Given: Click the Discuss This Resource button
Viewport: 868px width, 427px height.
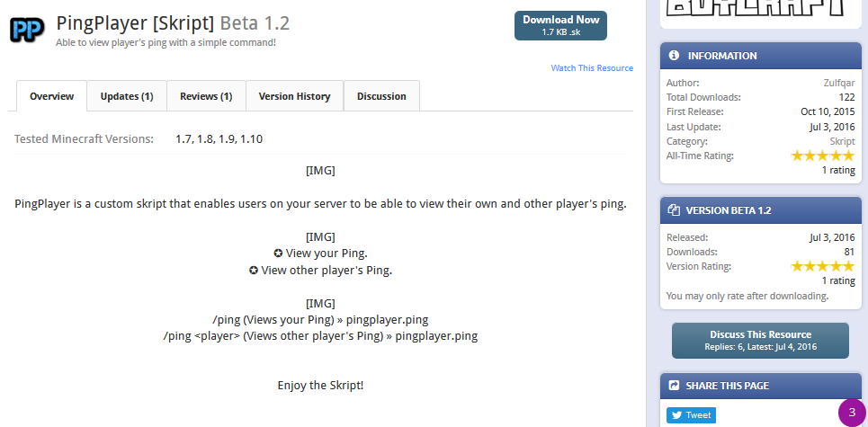Looking at the screenshot, I should click(x=760, y=340).
